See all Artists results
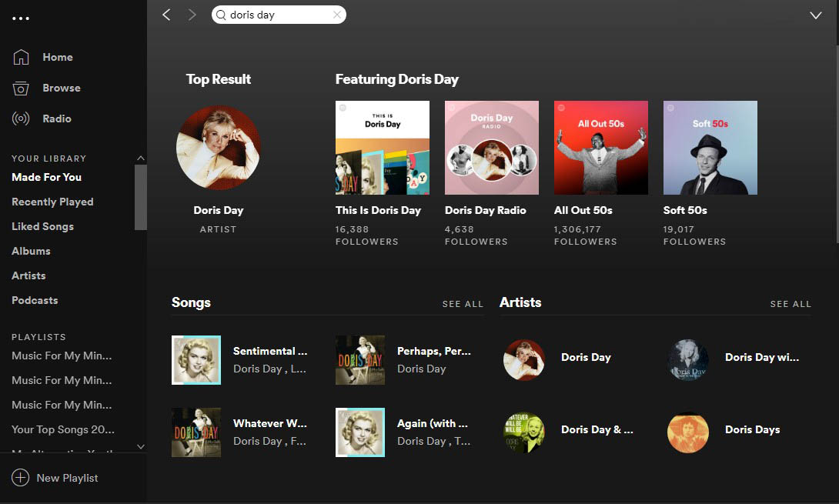 (791, 304)
